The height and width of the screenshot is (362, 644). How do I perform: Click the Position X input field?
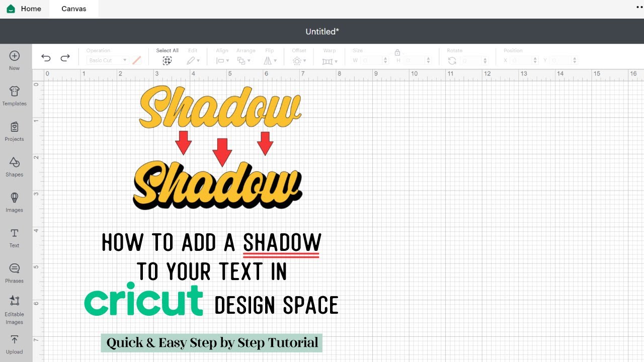pyautogui.click(x=522, y=60)
